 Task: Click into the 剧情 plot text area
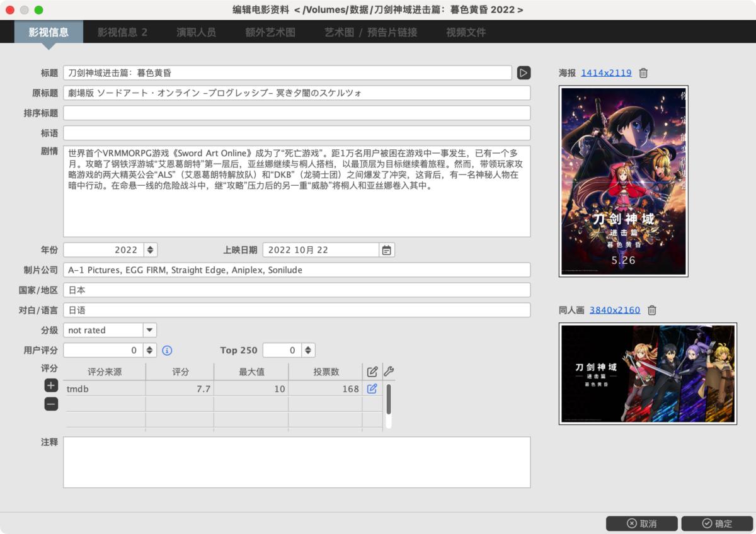coord(297,191)
